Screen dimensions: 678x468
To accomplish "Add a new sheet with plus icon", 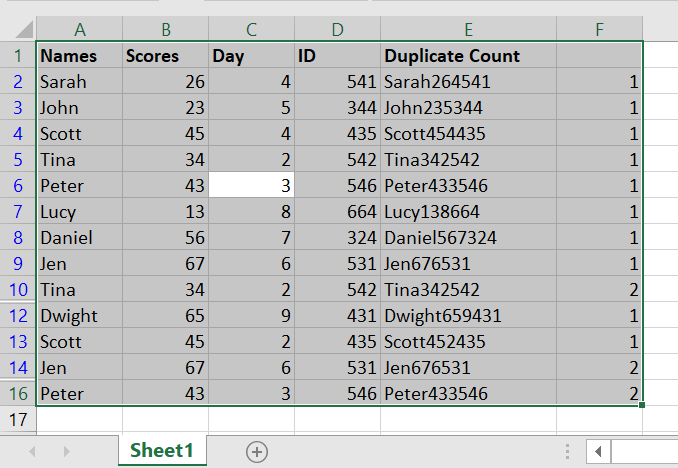I will [257, 452].
